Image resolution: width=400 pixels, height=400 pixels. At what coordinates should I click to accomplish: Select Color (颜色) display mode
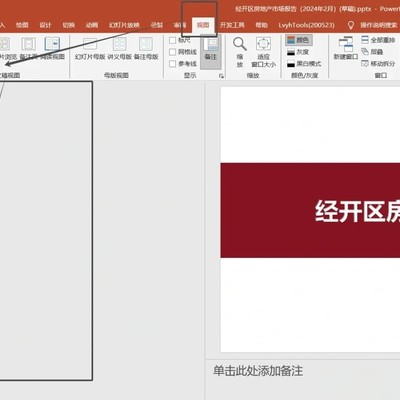[299, 40]
